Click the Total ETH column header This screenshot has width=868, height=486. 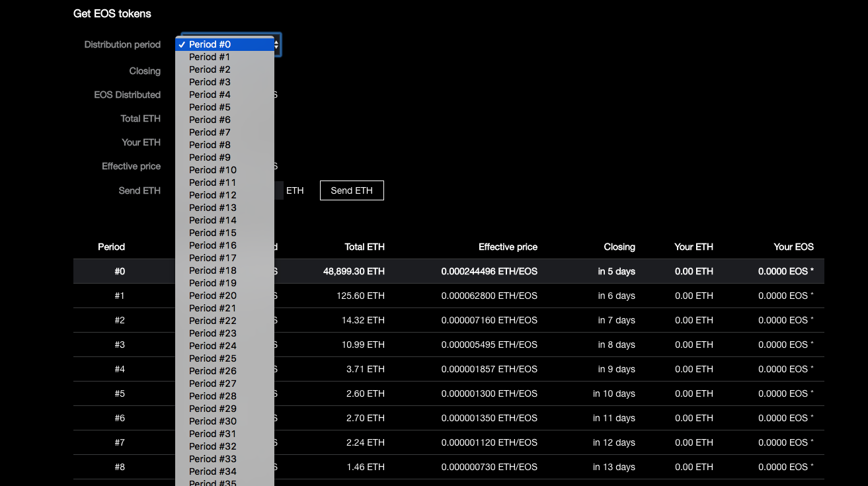pyautogui.click(x=364, y=247)
